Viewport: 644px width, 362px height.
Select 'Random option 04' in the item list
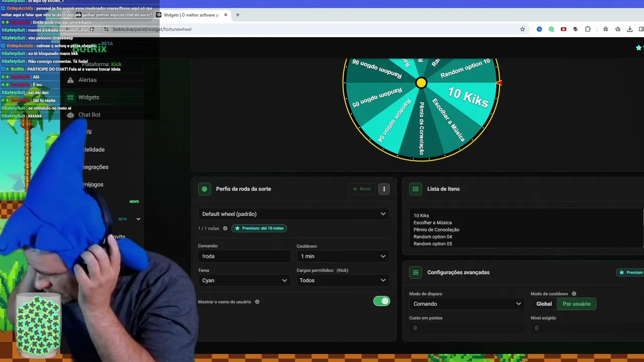point(433,237)
